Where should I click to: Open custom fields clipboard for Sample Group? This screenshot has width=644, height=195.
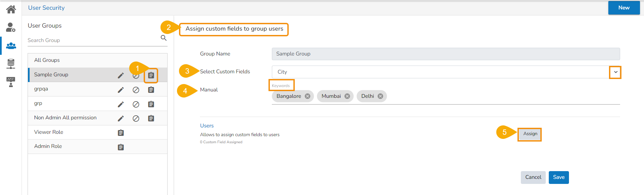coord(151,75)
